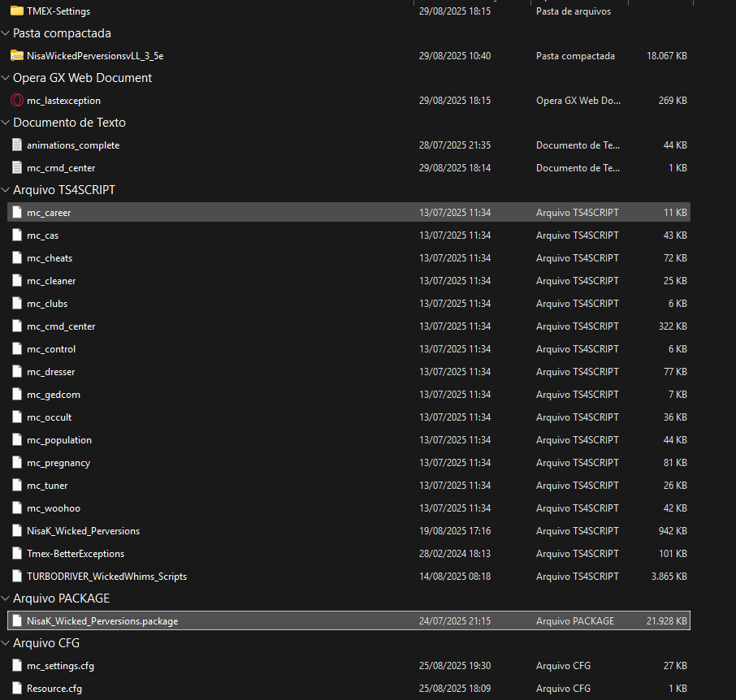Select the NisaK_Wicked_Perversions.package file name
The width and height of the screenshot is (736, 700).
pyautogui.click(x=102, y=620)
